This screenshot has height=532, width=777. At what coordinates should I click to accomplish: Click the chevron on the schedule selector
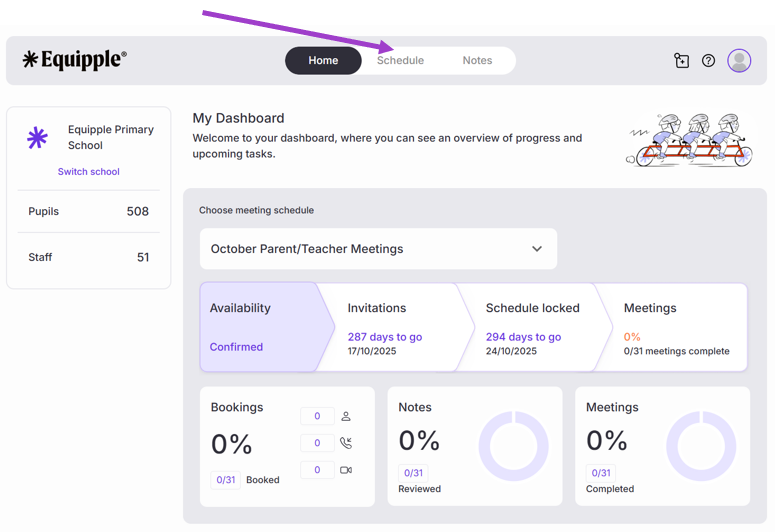[537, 249]
